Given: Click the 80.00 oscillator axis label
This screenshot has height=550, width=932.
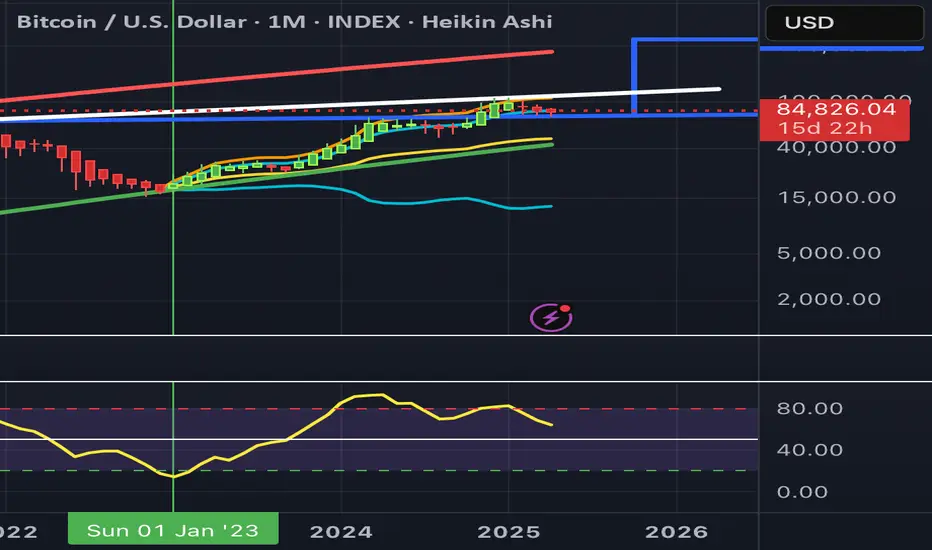Looking at the screenshot, I should point(810,408).
